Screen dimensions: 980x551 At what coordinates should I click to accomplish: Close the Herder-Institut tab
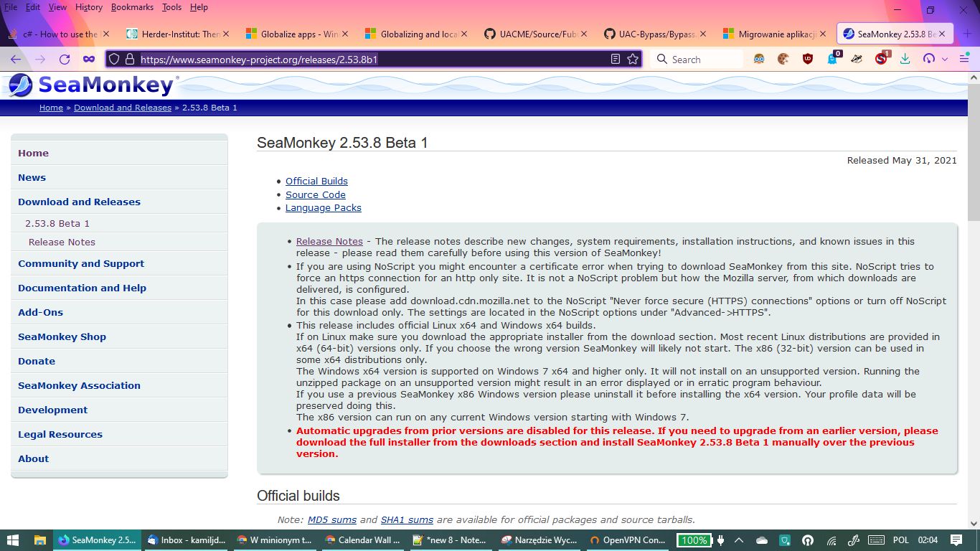[x=227, y=34]
